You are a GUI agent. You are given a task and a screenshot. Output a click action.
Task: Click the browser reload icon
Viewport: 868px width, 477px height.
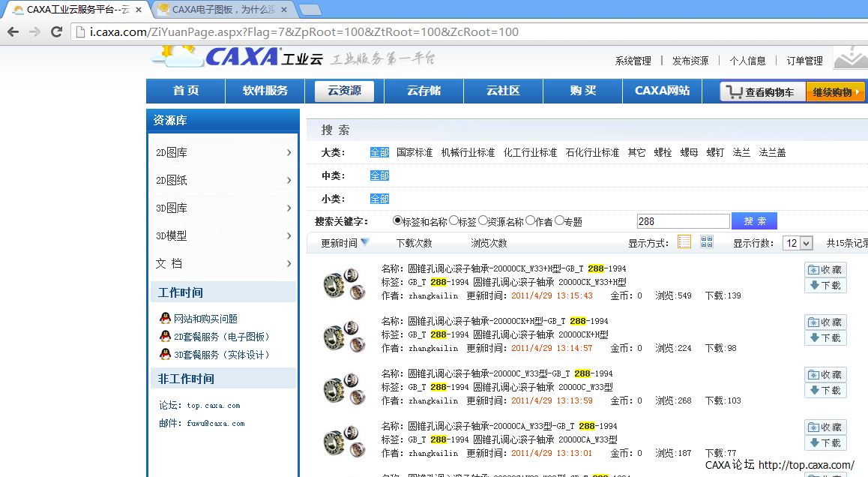56,32
